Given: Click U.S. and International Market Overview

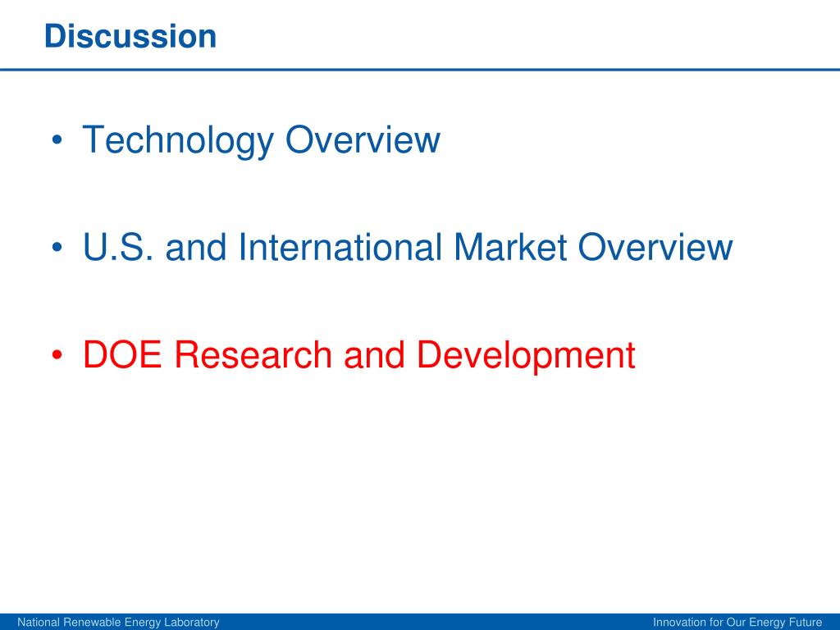Looking at the screenshot, I should (x=407, y=247).
